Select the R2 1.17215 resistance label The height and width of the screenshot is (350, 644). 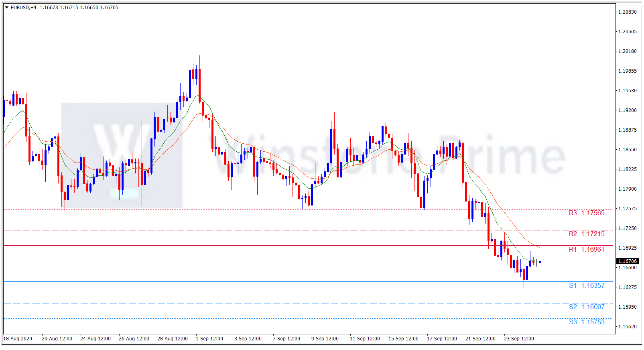click(x=586, y=234)
